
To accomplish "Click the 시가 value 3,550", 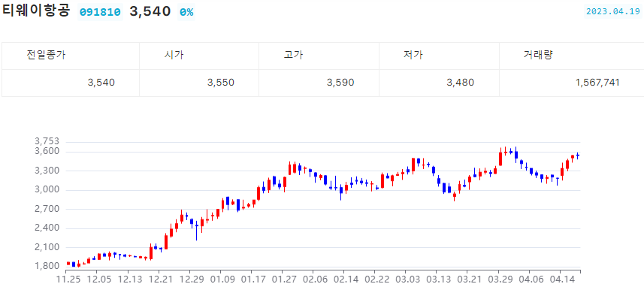I will point(221,83).
